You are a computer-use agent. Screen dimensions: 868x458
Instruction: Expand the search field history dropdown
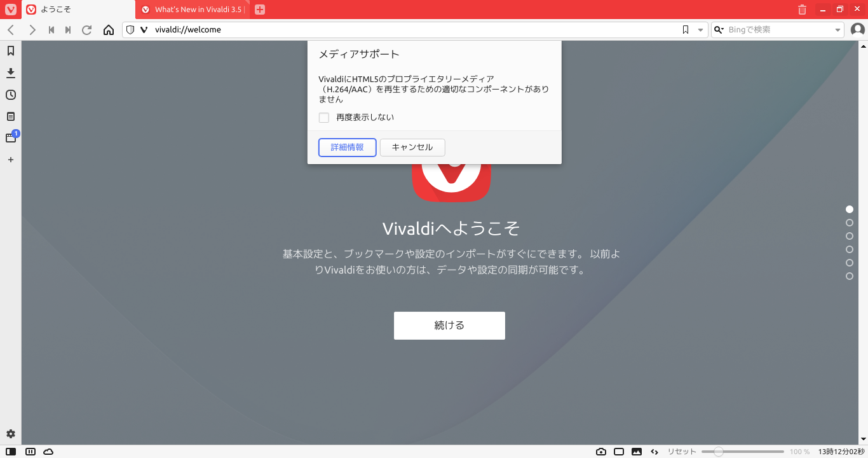point(837,30)
